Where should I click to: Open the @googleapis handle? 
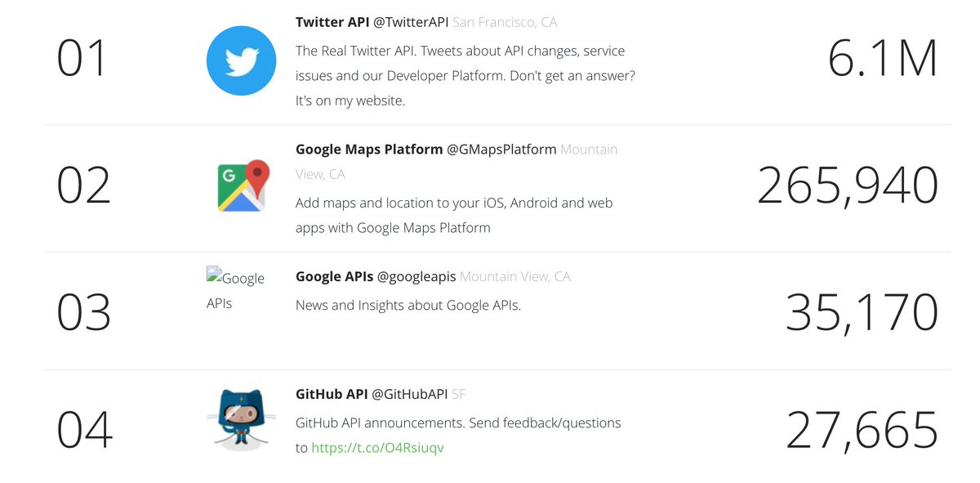tap(416, 277)
